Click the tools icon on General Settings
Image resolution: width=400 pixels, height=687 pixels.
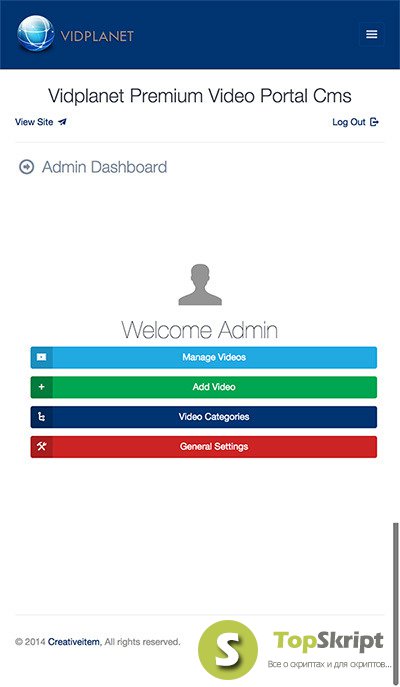click(x=42, y=447)
